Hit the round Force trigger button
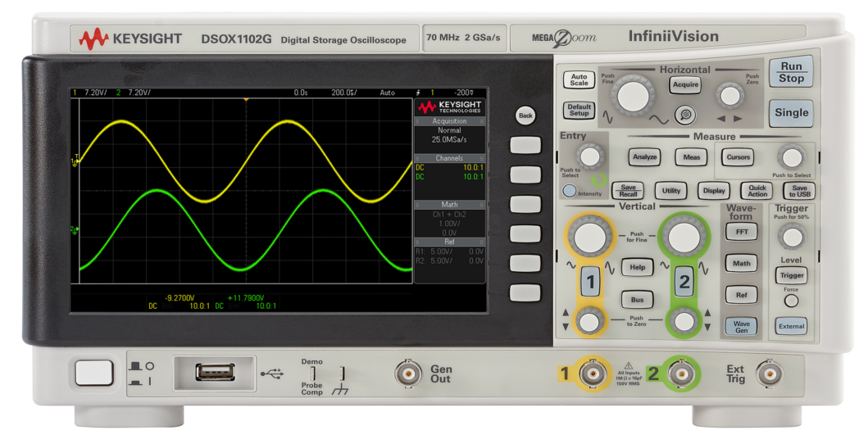The width and height of the screenshot is (868, 444). (x=792, y=301)
